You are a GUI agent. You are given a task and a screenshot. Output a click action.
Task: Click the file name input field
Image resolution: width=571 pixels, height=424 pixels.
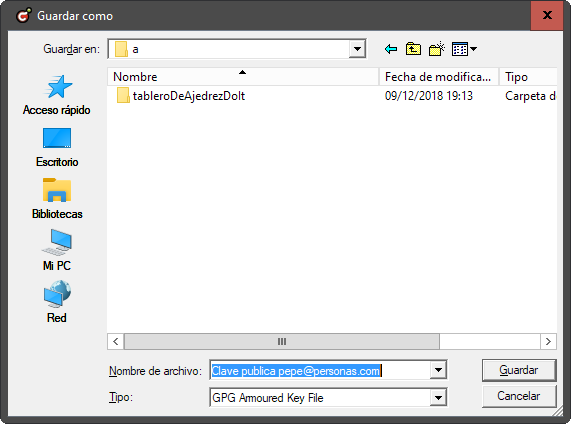(x=320, y=371)
